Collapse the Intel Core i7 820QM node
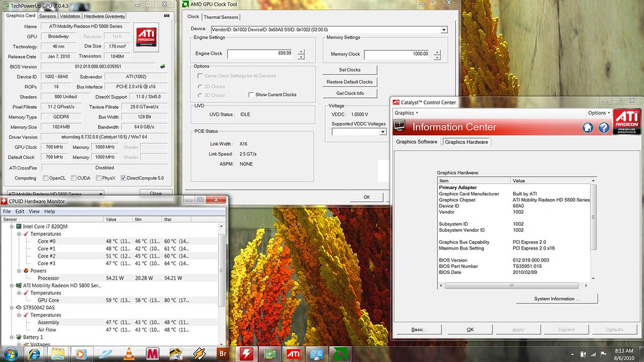644x362 pixels. [12, 226]
